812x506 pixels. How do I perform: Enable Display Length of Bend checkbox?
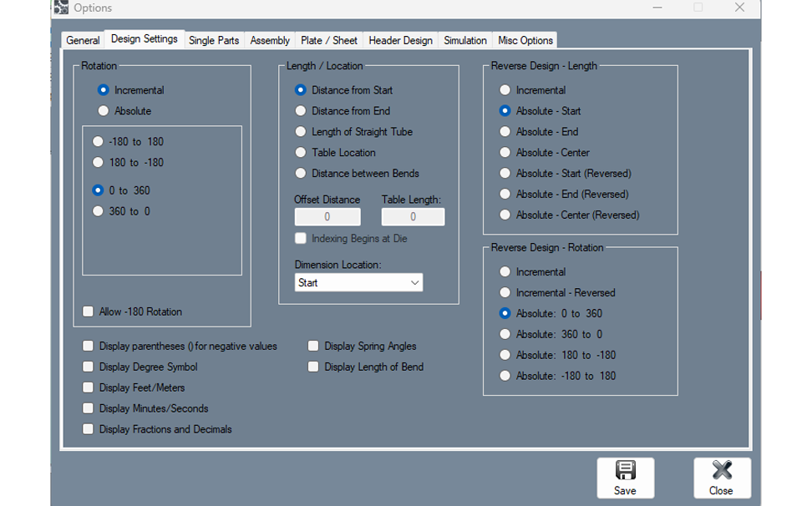366,367
